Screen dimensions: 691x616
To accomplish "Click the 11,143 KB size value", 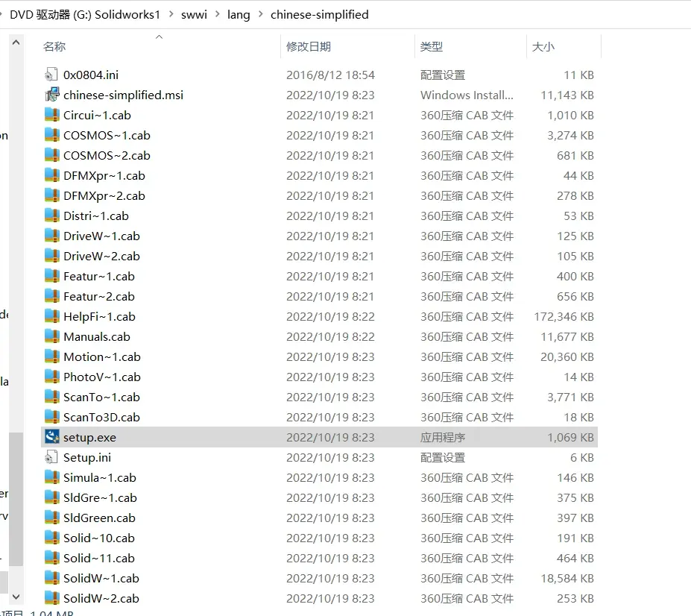I will [x=567, y=95].
